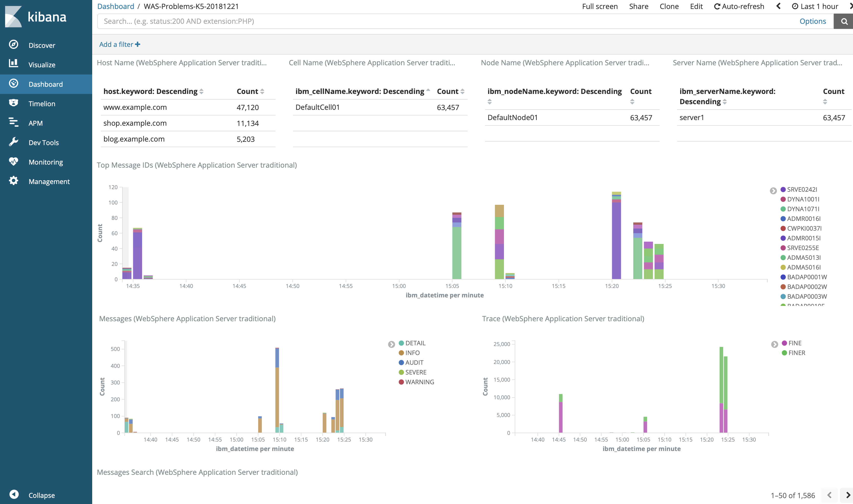Image resolution: width=853 pixels, height=504 pixels.
Task: Sort by host.keyword column arrows
Action: (202, 92)
